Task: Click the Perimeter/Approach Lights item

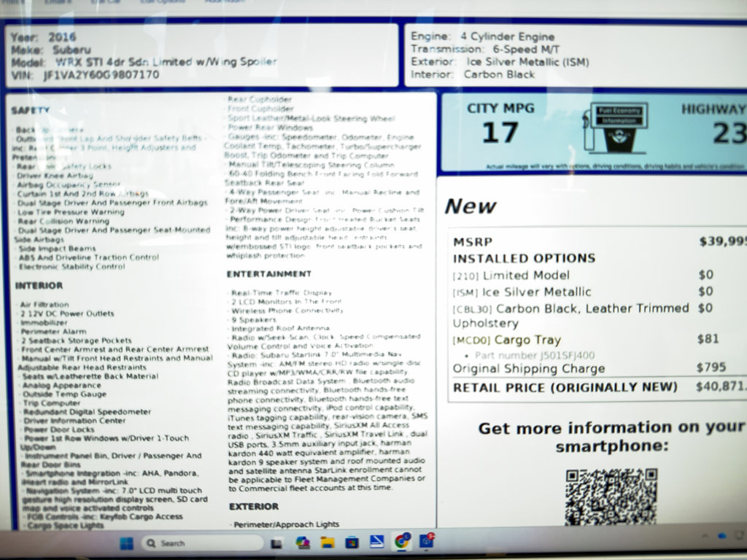Action: (x=286, y=524)
